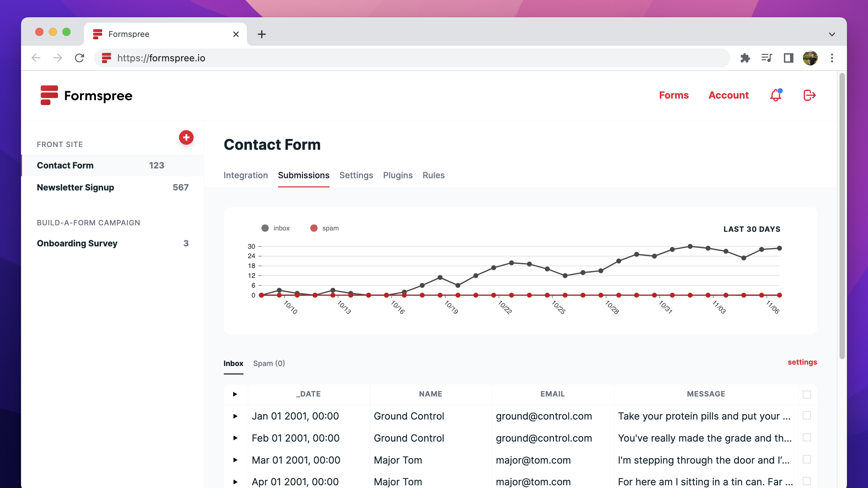This screenshot has height=488, width=868.
Task: Toggle the checkbox on Feb 01 2001 row
Action: tap(807, 438)
